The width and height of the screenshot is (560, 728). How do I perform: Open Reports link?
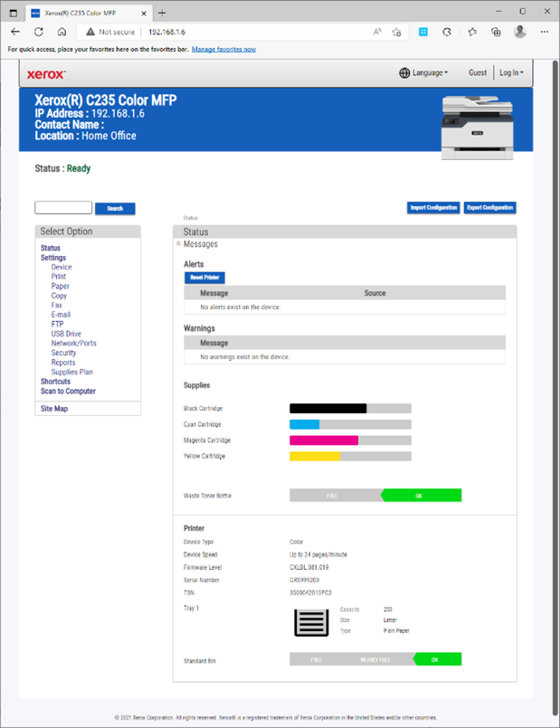(63, 363)
